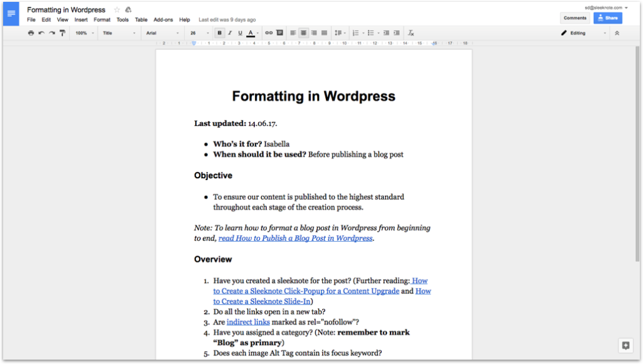This screenshot has width=643, height=364.
Task: Click the 'Last updated:' line
Action: [235, 124]
